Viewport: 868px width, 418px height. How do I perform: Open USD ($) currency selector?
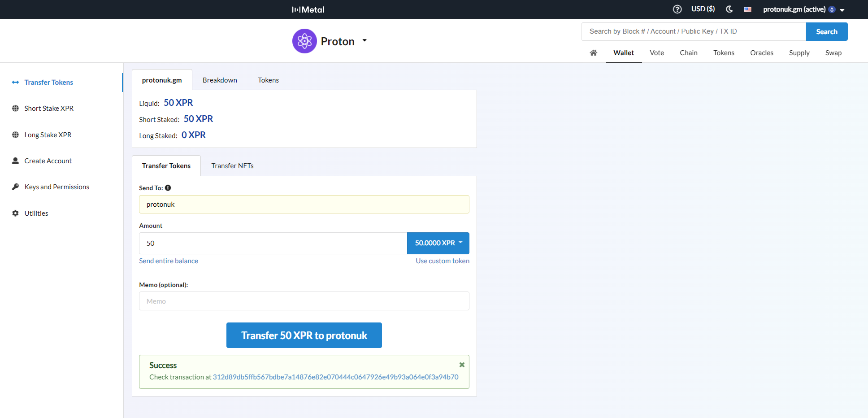pos(703,9)
